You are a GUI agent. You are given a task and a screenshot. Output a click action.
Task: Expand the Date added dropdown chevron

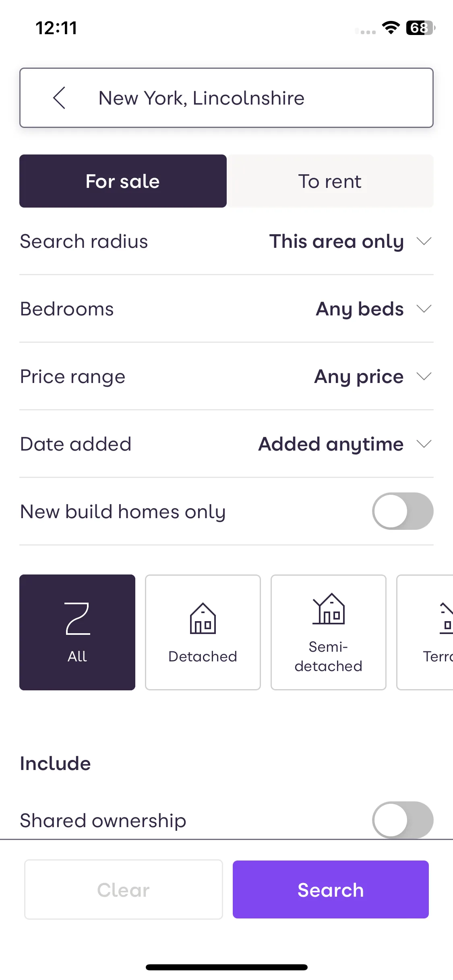coord(424,444)
